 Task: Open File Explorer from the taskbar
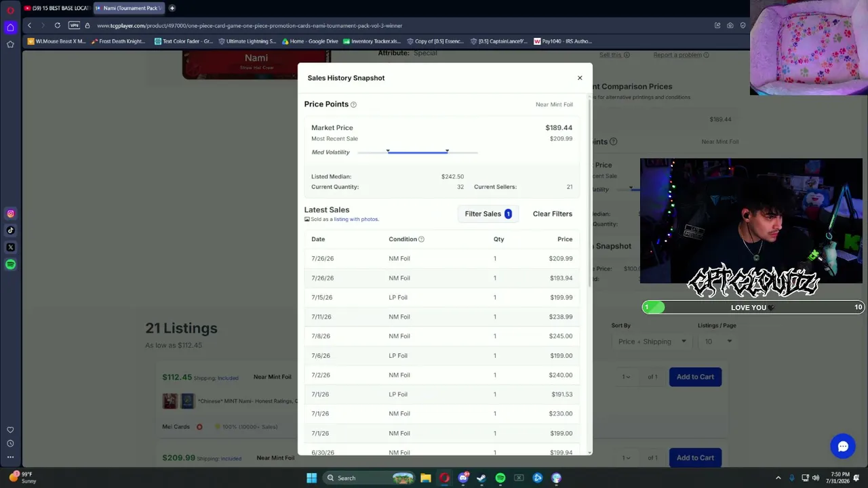(x=426, y=478)
